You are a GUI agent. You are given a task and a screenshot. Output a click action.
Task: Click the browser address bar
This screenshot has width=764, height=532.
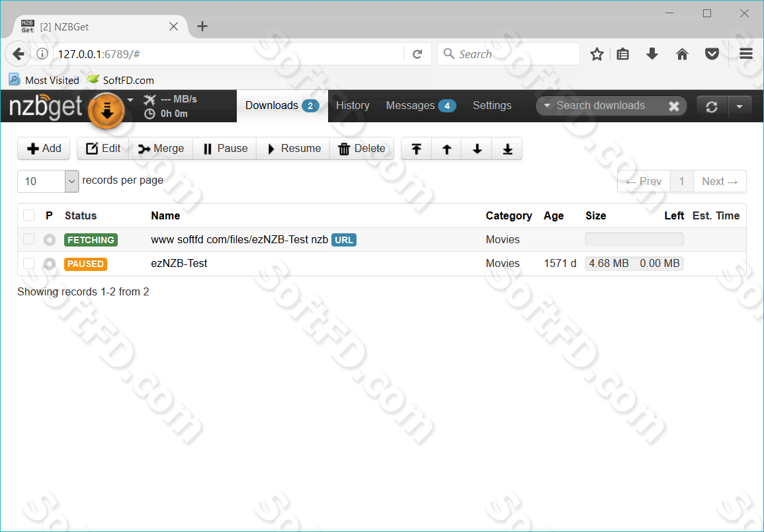tap(228, 54)
